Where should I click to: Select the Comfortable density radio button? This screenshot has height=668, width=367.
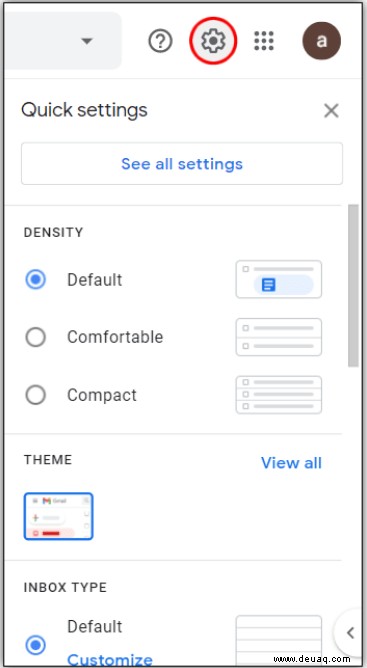[x=35, y=337]
